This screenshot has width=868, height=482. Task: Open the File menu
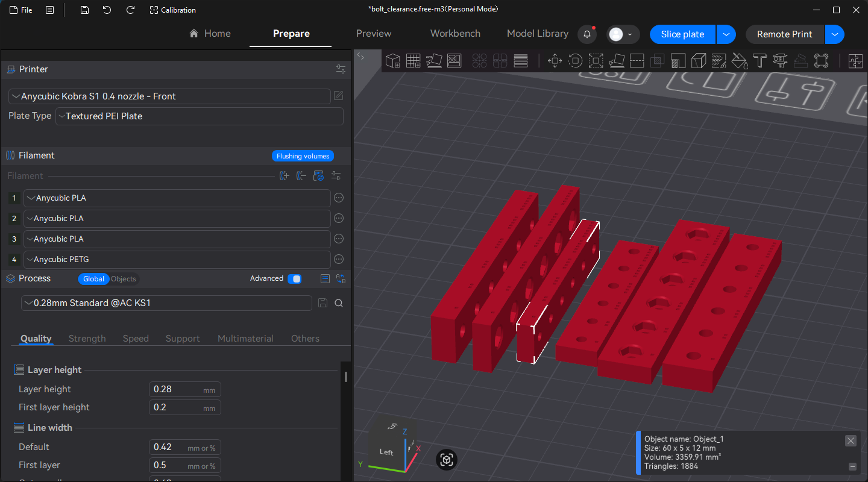20,10
